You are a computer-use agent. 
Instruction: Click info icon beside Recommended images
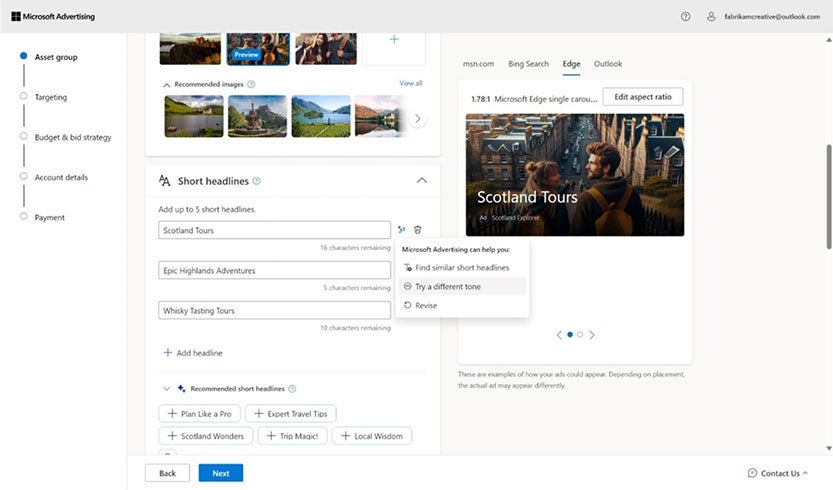click(x=251, y=85)
